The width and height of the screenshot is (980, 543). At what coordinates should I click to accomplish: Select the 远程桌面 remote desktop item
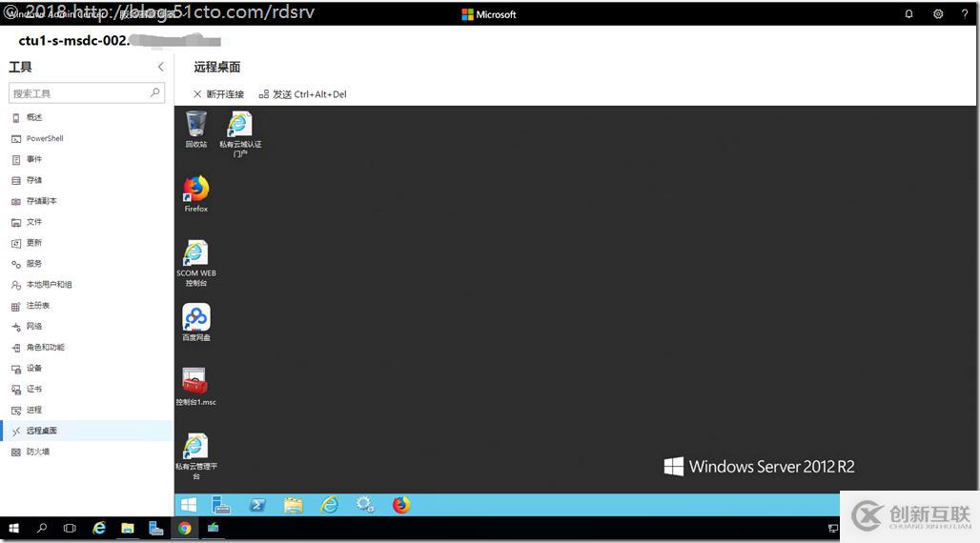(x=87, y=431)
